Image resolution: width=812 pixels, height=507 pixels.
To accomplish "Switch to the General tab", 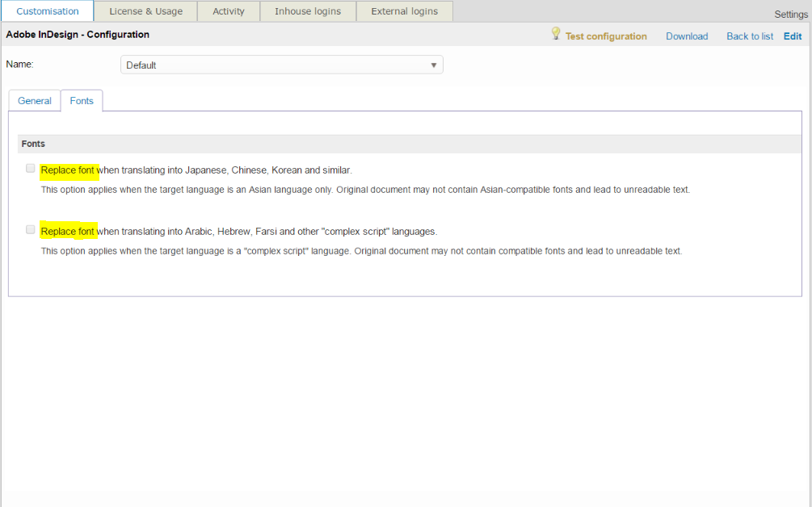I will pos(35,101).
